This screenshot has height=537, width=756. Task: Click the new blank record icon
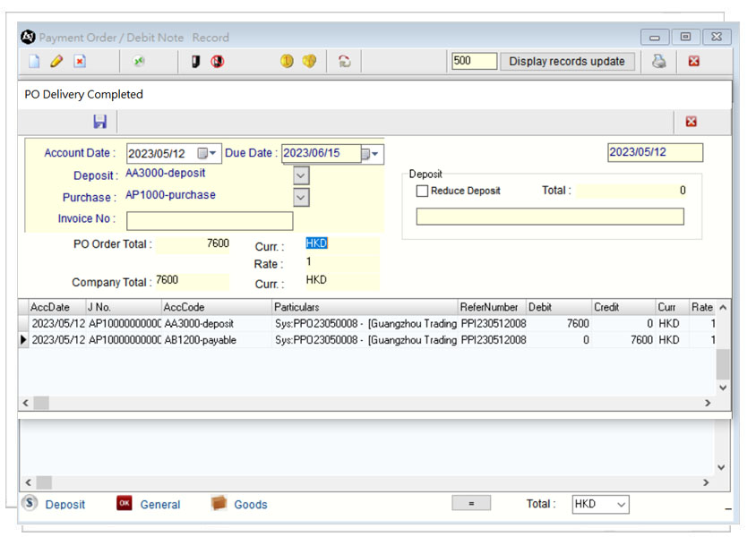(x=34, y=62)
